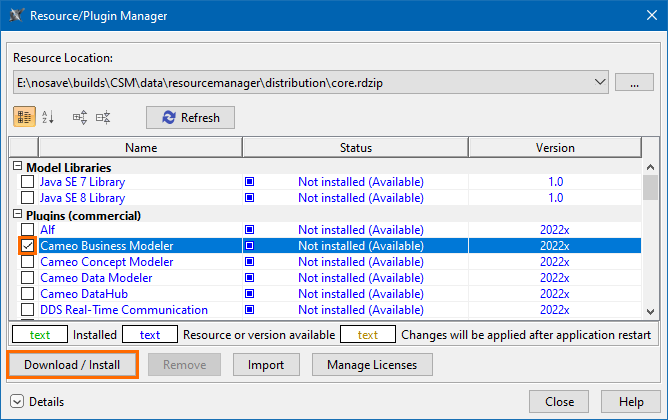Collapse the Plugins (commercial) group
668x420 pixels.
(x=17, y=215)
